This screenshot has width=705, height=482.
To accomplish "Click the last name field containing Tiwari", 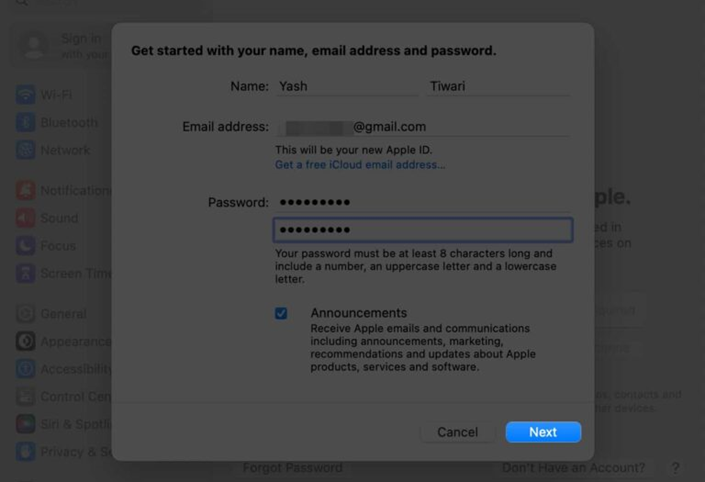I will pyautogui.click(x=498, y=86).
